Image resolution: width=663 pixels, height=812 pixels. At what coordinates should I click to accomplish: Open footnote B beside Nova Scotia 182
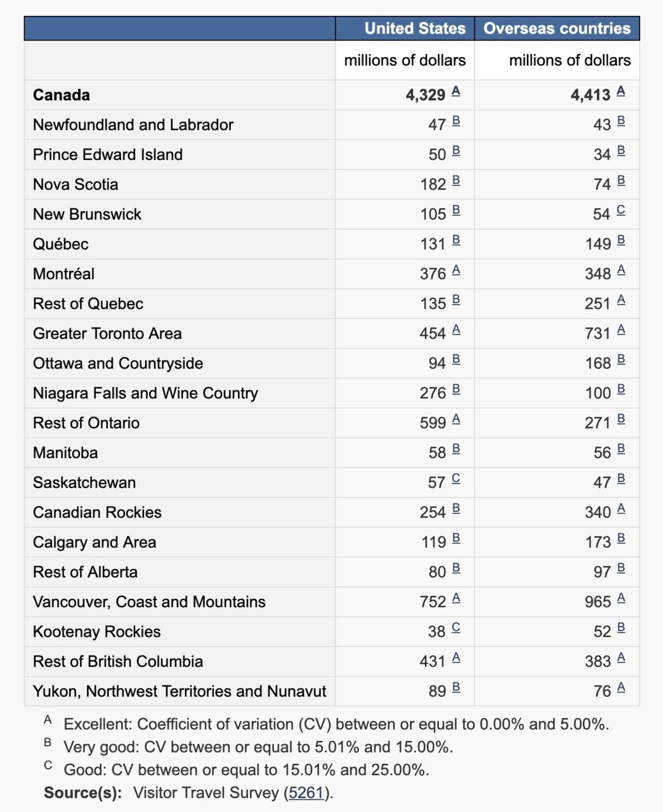pyautogui.click(x=456, y=181)
